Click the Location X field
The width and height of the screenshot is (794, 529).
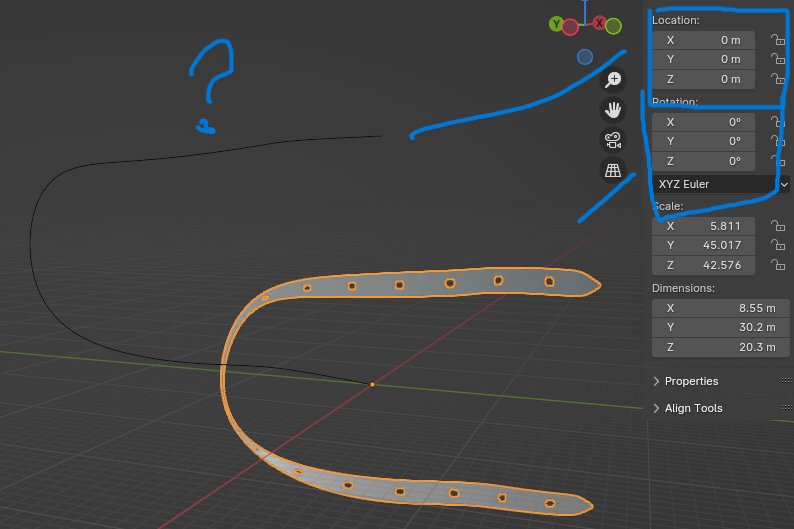[x=703, y=40]
